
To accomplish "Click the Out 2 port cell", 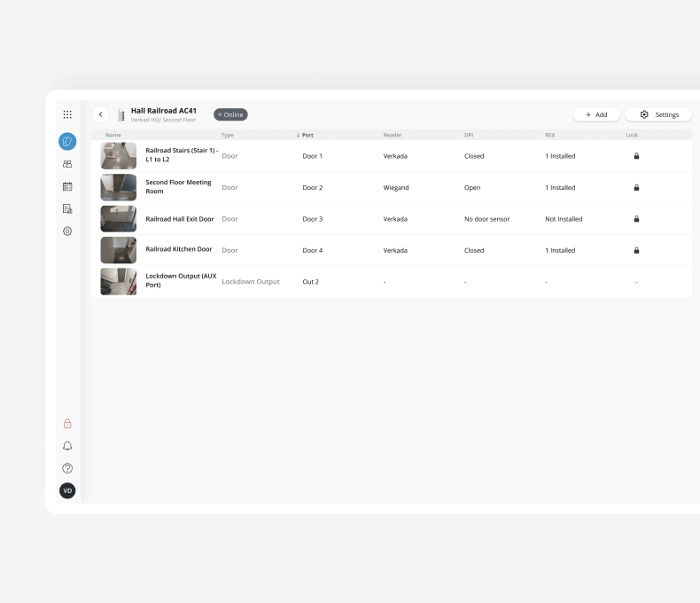I will pyautogui.click(x=311, y=282).
